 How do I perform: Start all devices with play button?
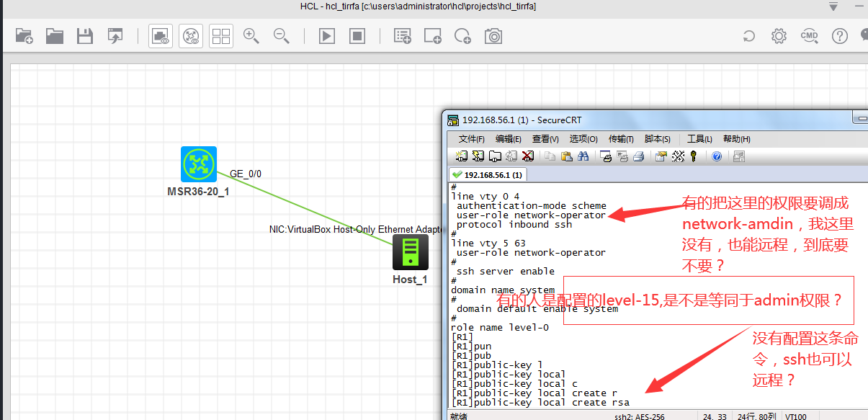tap(327, 36)
